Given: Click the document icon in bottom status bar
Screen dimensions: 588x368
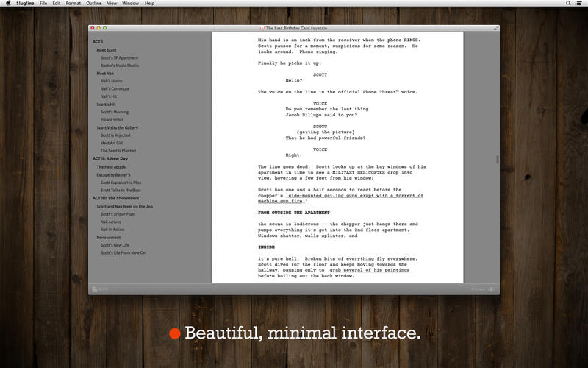Looking at the screenshot, I should [95, 289].
